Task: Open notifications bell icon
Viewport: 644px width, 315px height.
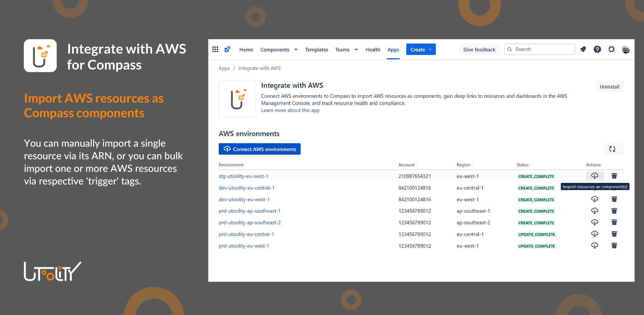Action: point(583,49)
